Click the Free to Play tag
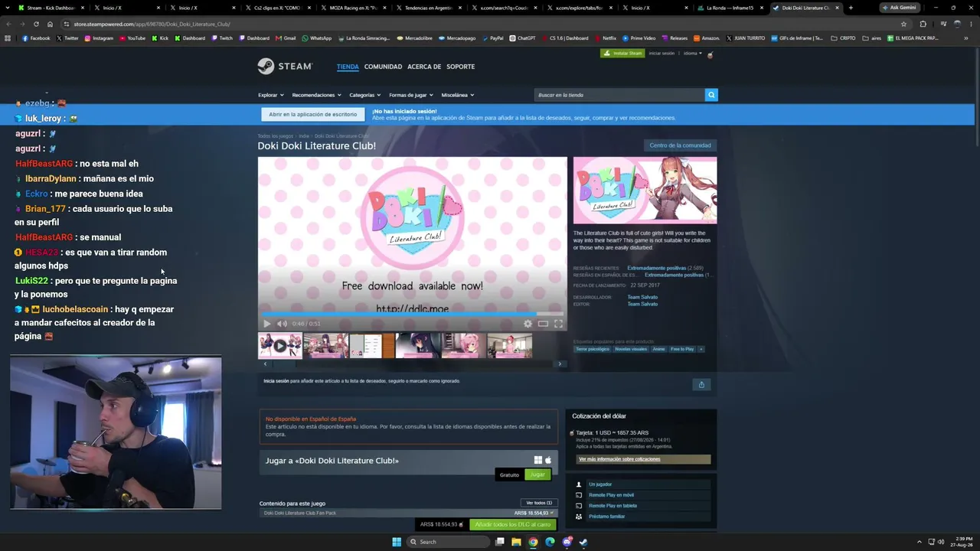Viewport: 980px width, 551px height. pos(682,349)
